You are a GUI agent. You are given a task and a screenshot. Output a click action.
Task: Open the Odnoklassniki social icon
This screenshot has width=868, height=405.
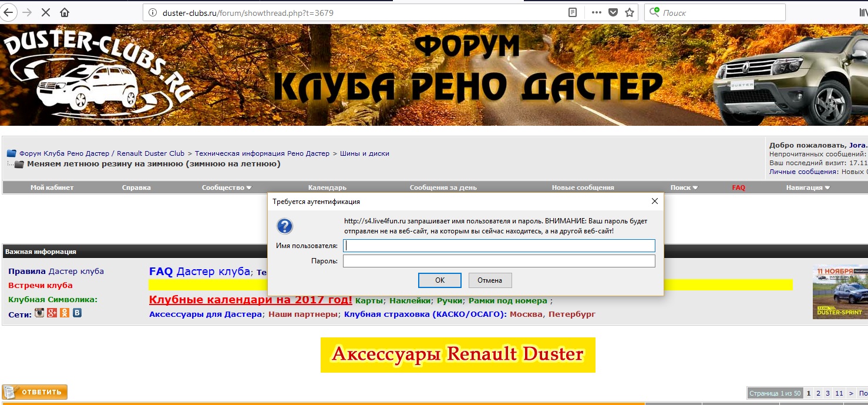pos(65,313)
